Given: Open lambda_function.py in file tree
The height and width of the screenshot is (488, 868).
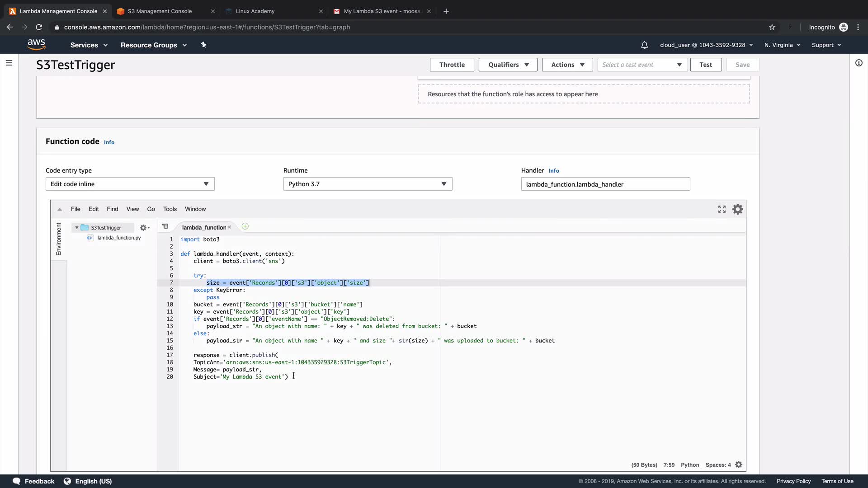Looking at the screenshot, I should click(119, 238).
